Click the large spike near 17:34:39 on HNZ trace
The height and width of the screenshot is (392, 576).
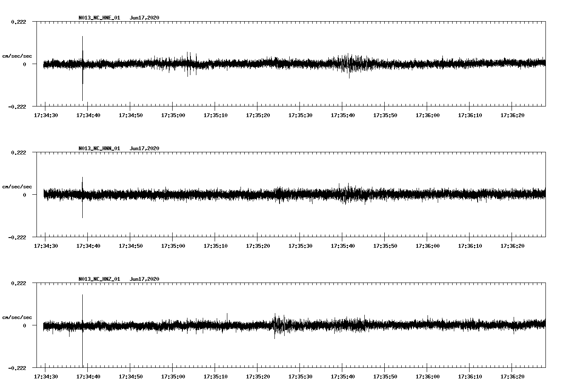pos(83,330)
